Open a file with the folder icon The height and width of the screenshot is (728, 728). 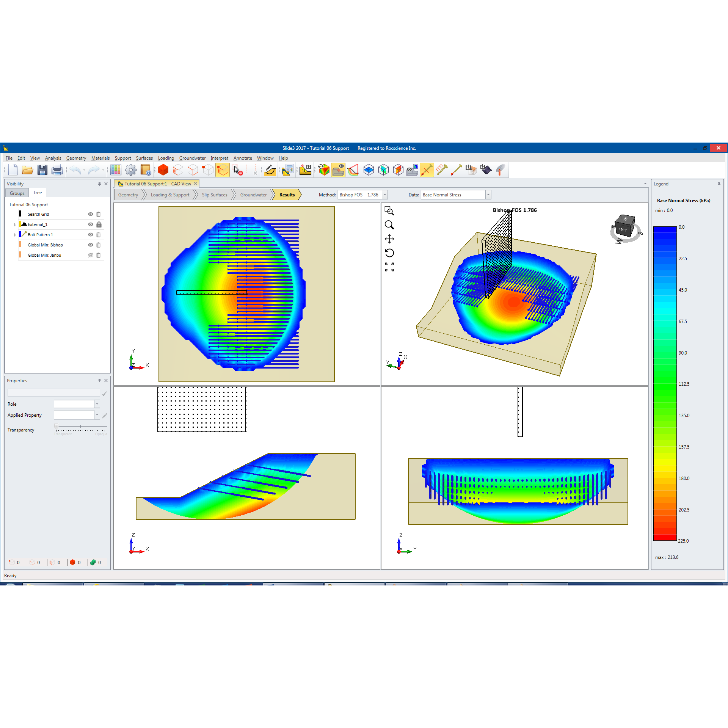point(27,170)
